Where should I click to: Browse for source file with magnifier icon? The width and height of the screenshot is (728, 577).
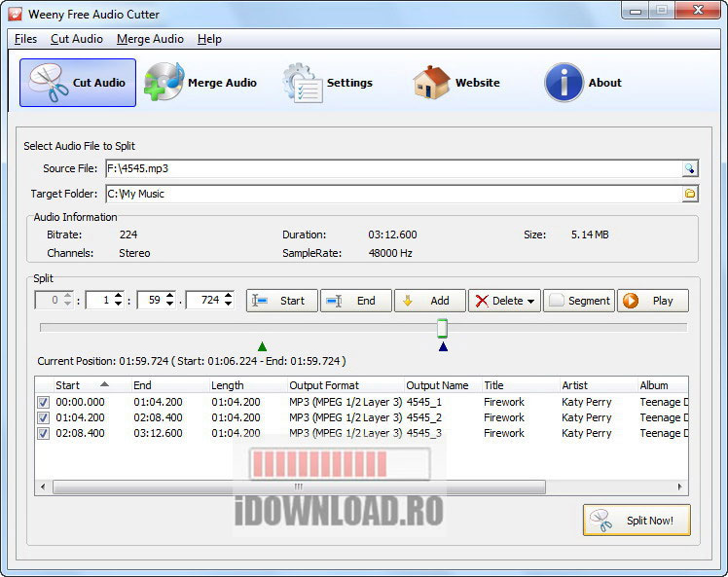pyautogui.click(x=690, y=168)
